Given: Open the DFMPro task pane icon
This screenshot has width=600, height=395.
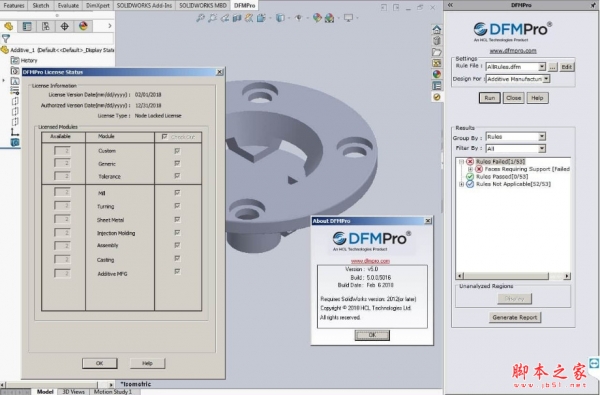Looking at the screenshot, I should click(x=437, y=97).
